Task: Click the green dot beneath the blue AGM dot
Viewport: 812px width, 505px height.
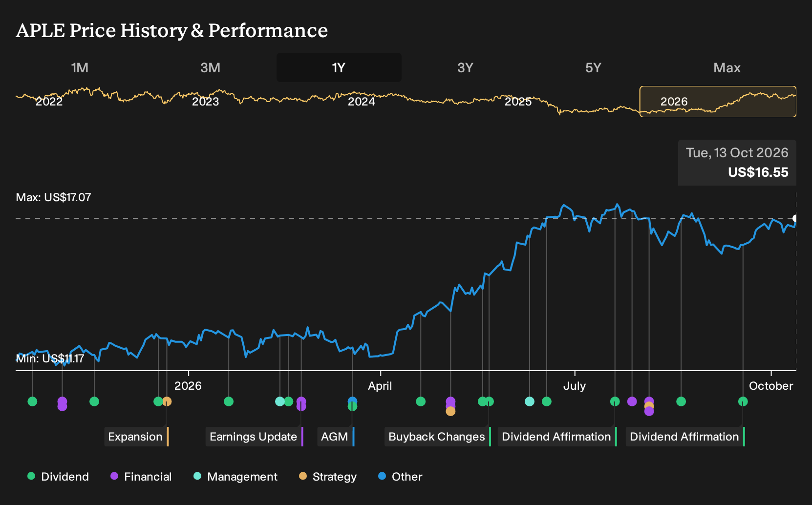Action: click(x=352, y=407)
